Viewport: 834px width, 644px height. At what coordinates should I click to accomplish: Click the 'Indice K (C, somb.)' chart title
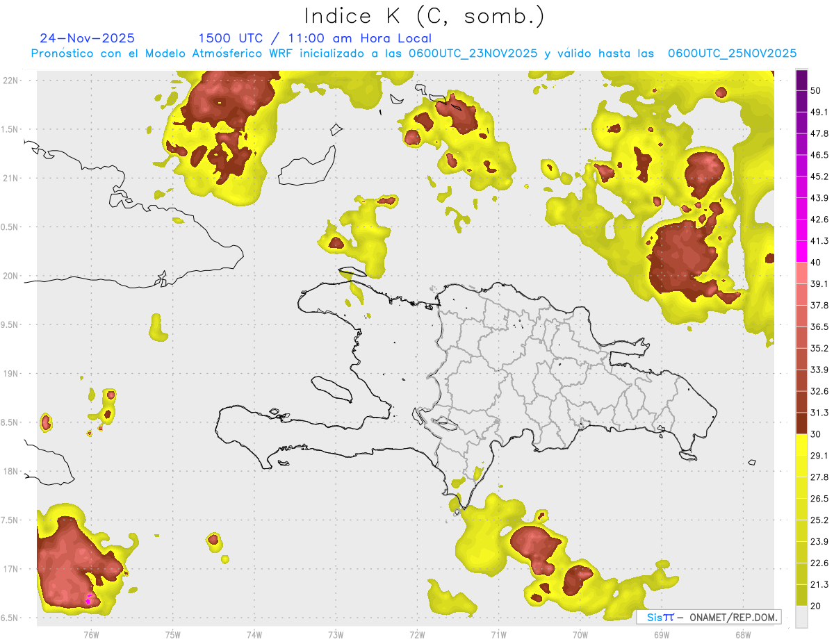(424, 16)
